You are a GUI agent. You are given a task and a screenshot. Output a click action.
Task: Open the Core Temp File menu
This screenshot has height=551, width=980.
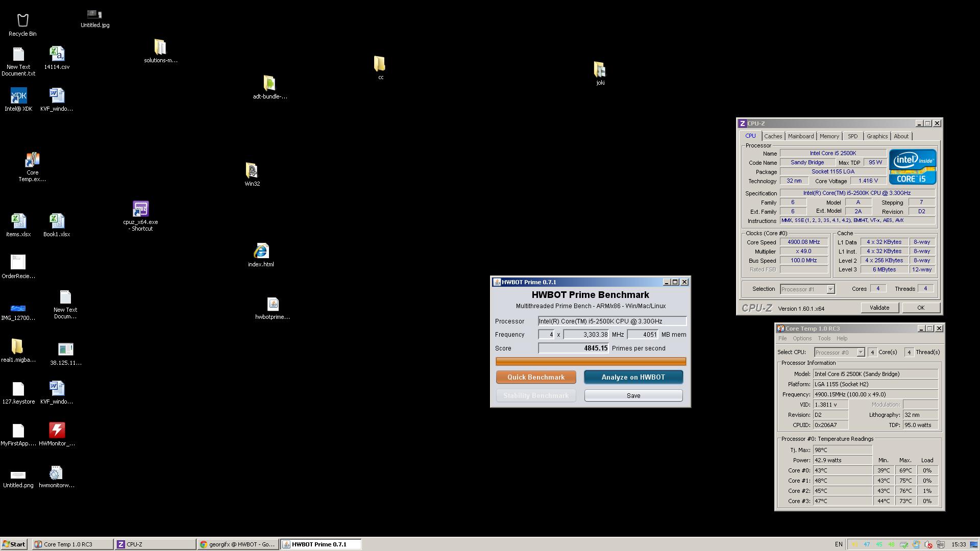click(x=782, y=339)
